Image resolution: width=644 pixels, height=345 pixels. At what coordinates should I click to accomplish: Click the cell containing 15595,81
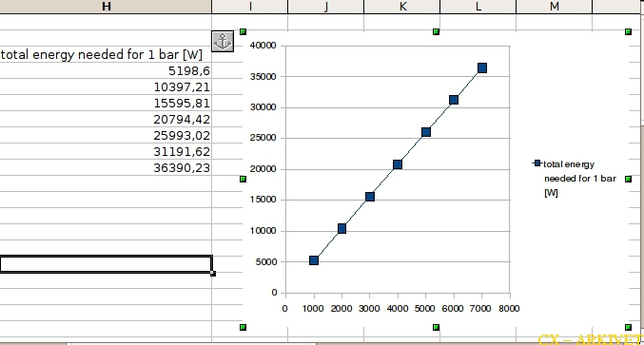coord(106,103)
